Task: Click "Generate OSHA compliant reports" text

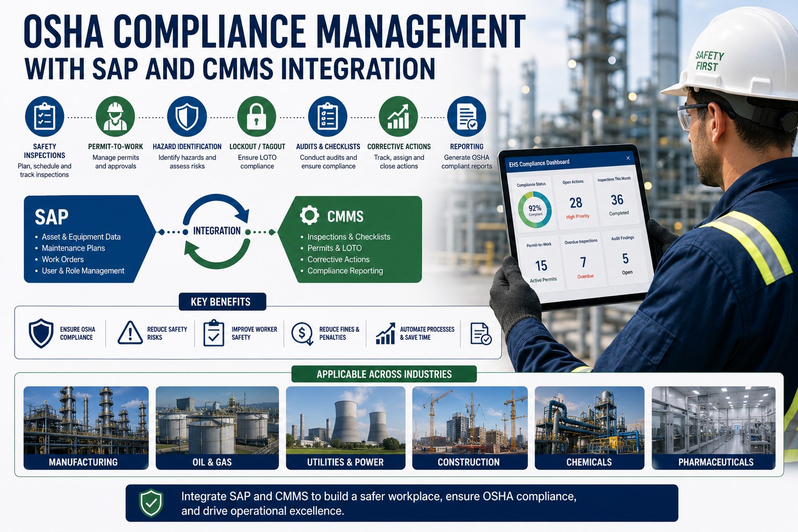Action: tap(467, 162)
